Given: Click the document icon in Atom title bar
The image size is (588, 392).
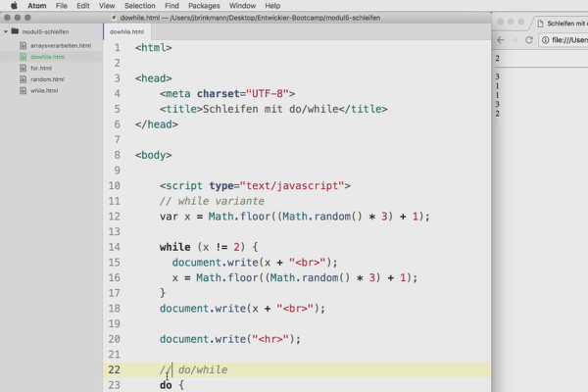Looking at the screenshot, I should click(114, 18).
